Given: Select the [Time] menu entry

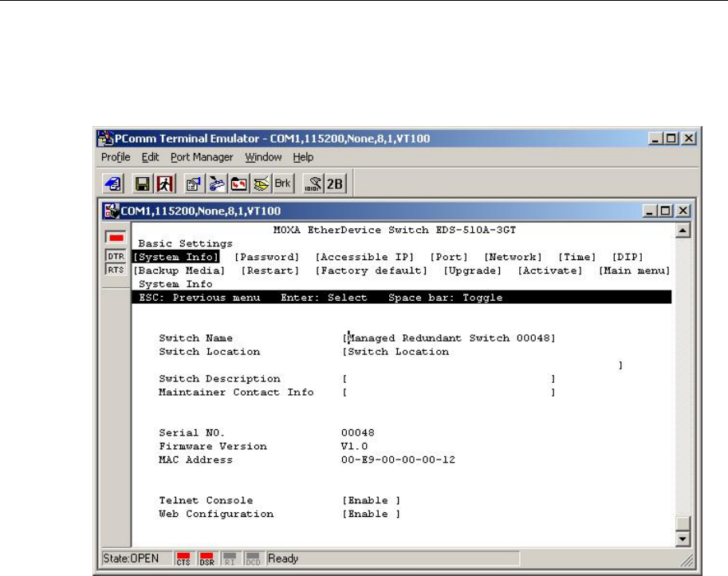Looking at the screenshot, I should 577,257.
